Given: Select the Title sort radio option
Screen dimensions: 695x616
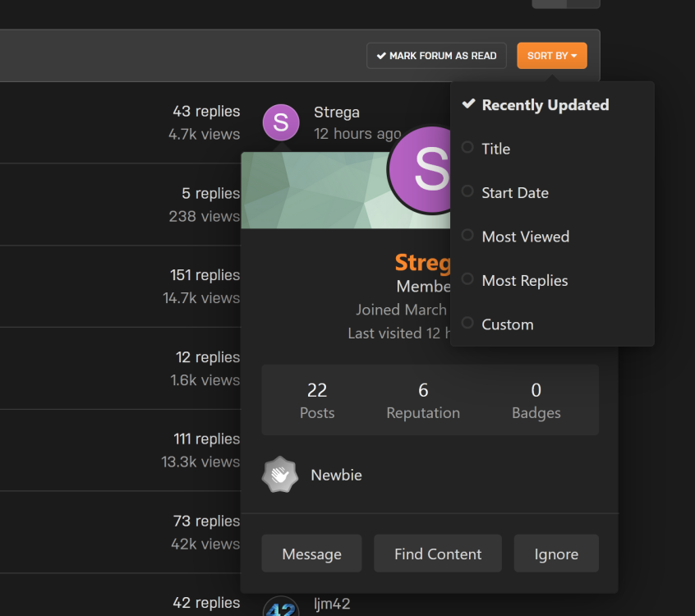Looking at the screenshot, I should (467, 147).
